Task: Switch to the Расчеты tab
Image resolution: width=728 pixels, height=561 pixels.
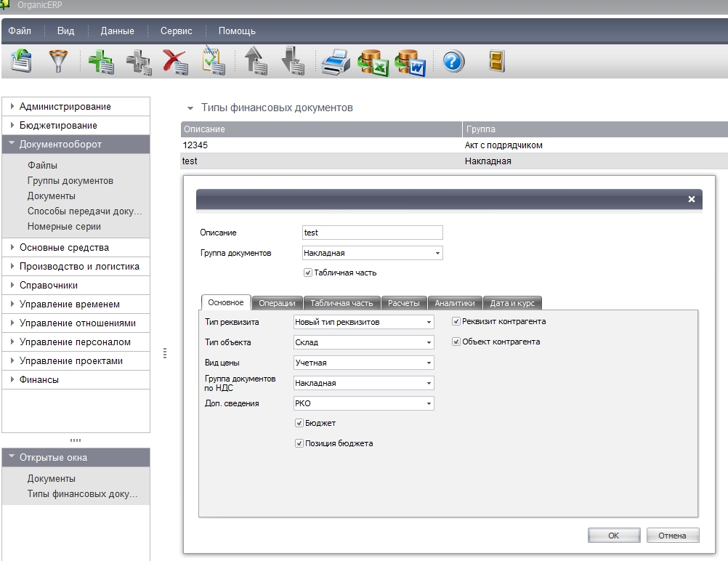Action: (x=404, y=303)
